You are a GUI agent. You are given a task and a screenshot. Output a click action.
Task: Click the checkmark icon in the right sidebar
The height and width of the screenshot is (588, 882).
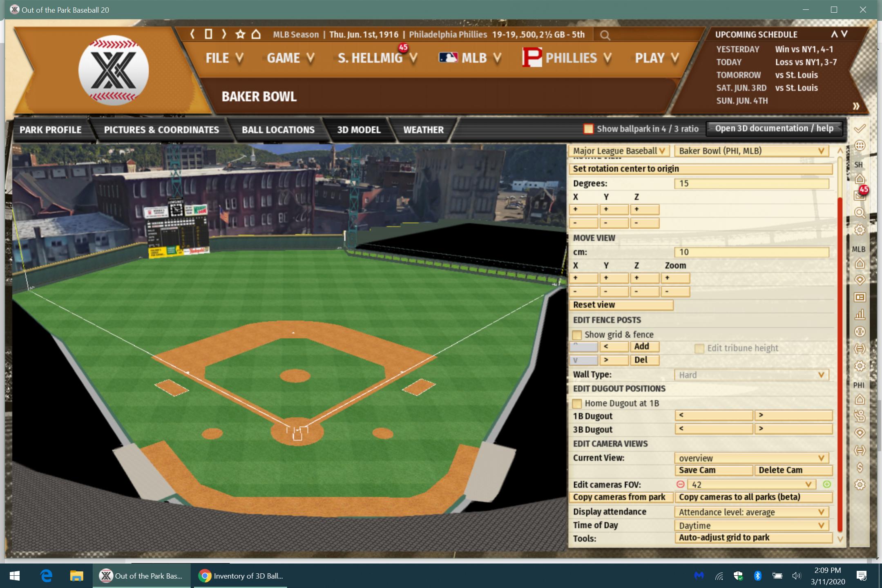click(860, 129)
